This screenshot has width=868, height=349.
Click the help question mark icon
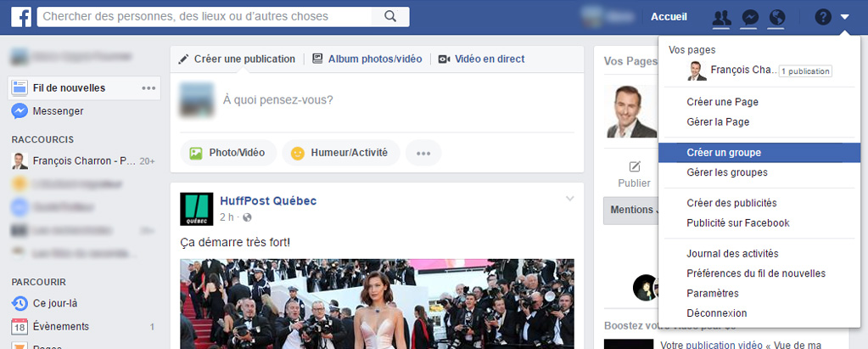pyautogui.click(x=822, y=17)
